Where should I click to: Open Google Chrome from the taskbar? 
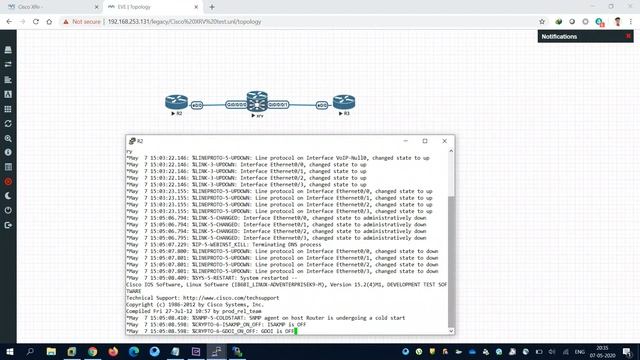pyautogui.click(x=93, y=351)
